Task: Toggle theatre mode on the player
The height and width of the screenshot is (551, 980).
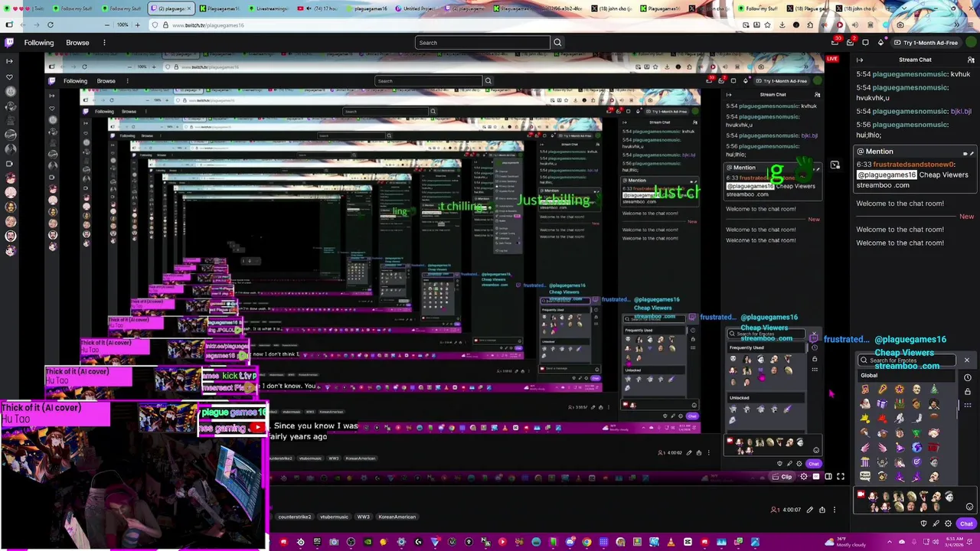Action: pyautogui.click(x=828, y=477)
